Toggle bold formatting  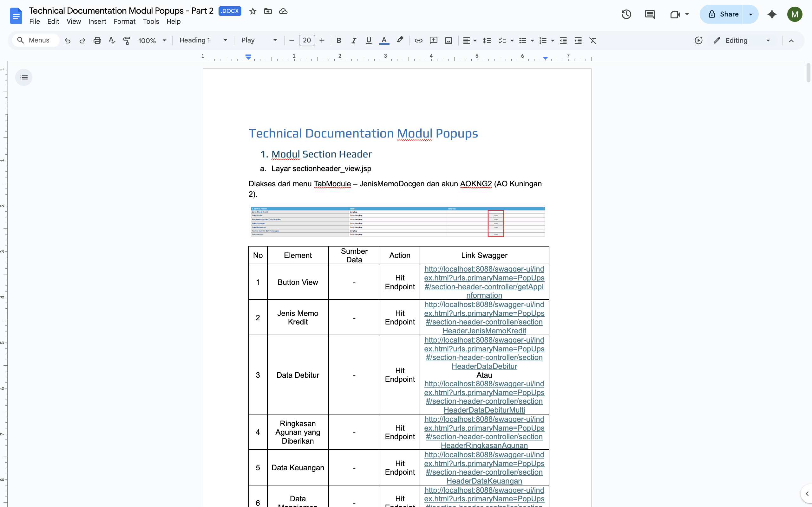339,41
